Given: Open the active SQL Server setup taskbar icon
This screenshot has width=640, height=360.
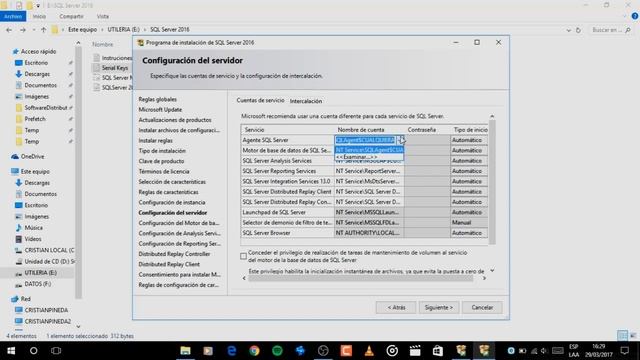Looking at the screenshot, I should tap(484, 351).
